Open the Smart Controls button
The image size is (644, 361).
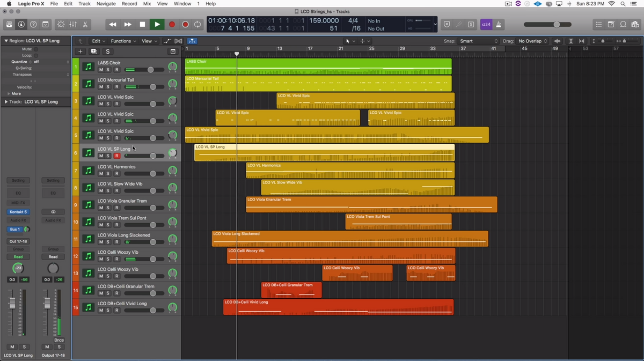60,25
